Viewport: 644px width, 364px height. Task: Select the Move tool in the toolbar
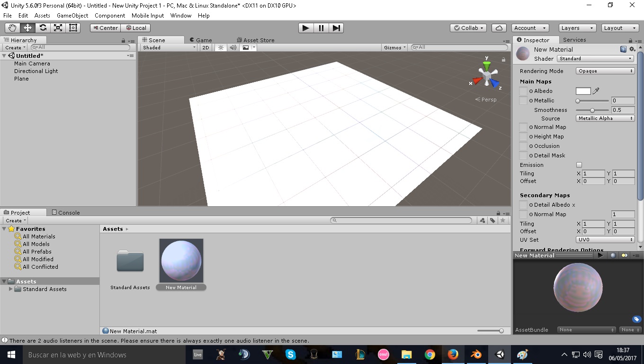27,28
